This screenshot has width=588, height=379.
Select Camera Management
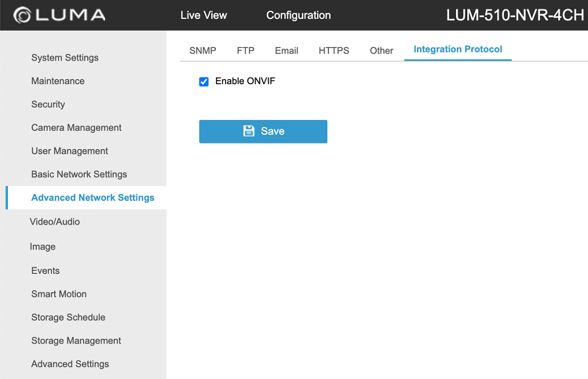point(76,127)
